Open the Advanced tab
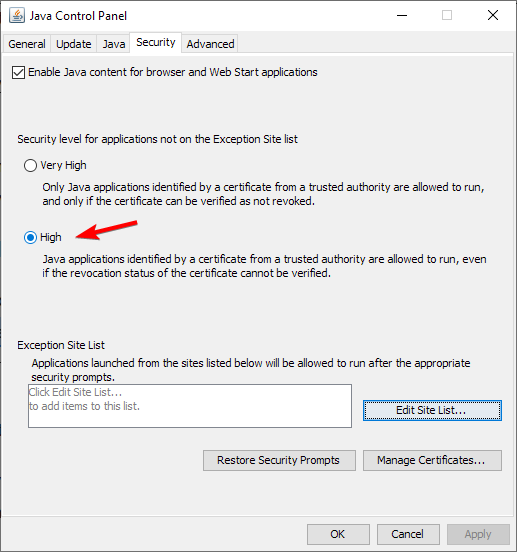This screenshot has height=552, width=517. [x=210, y=44]
